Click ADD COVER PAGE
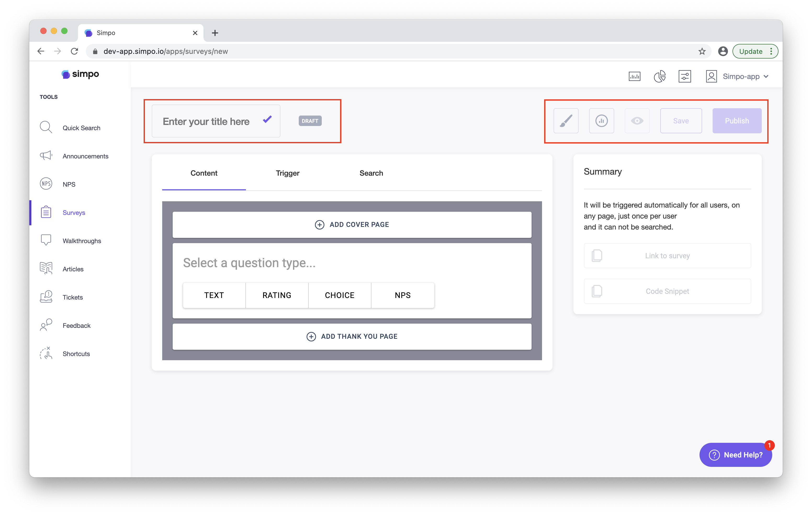The width and height of the screenshot is (812, 516). [x=352, y=225]
